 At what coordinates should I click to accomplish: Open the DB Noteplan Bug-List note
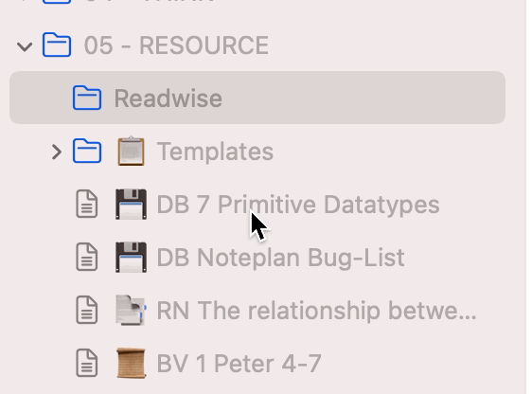(280, 258)
